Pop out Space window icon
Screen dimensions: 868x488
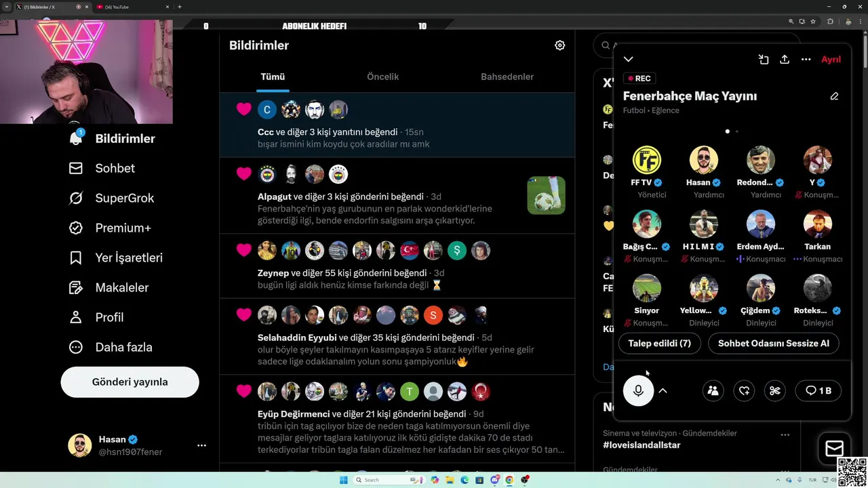tap(764, 60)
